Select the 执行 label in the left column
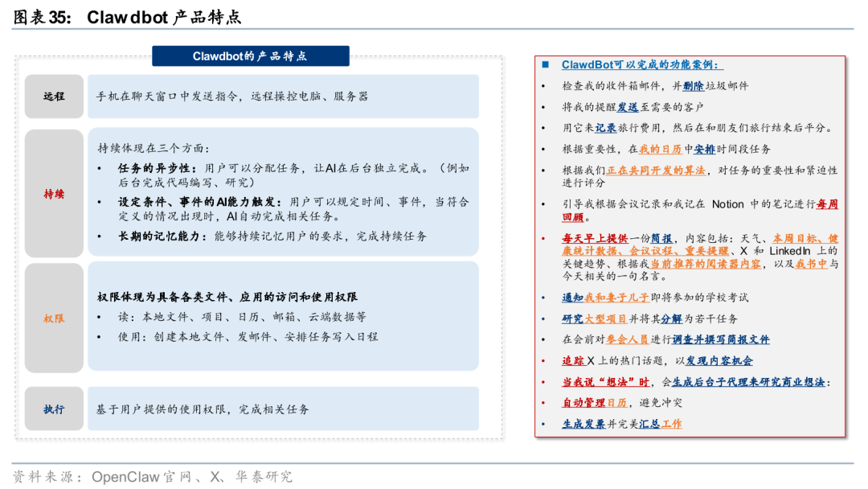The height and width of the screenshot is (489, 868). [54, 409]
